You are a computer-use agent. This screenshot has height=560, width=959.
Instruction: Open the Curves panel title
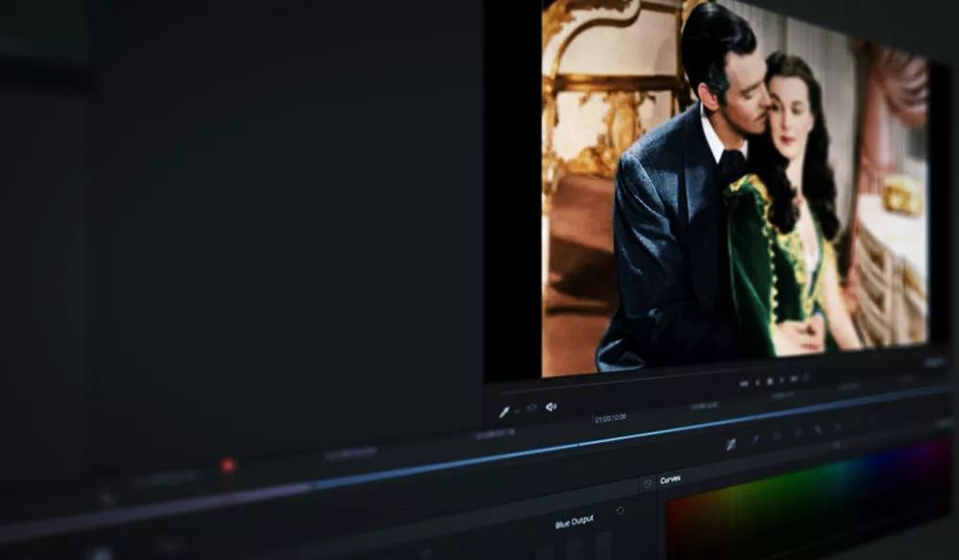click(x=670, y=479)
